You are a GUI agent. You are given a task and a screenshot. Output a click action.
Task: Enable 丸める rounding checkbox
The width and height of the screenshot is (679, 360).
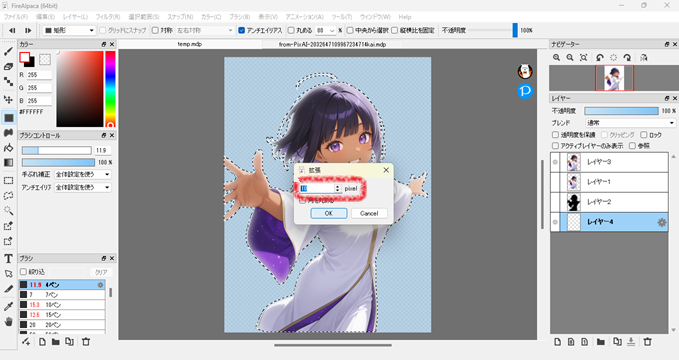coord(291,30)
